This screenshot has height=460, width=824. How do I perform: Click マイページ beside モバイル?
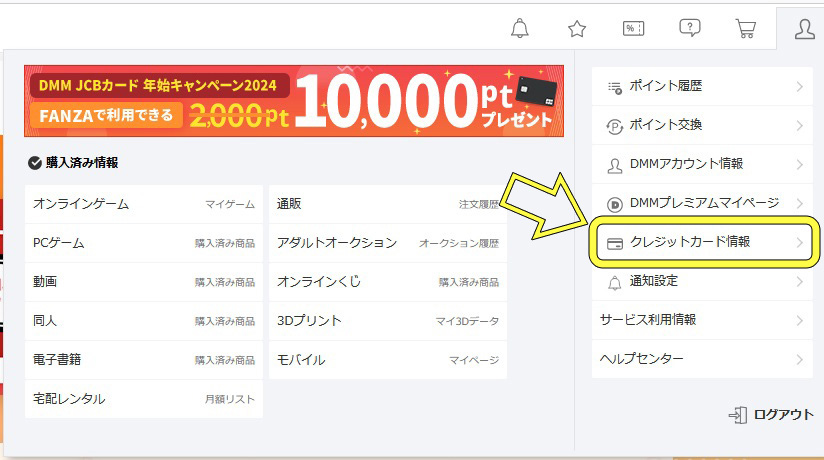click(474, 360)
